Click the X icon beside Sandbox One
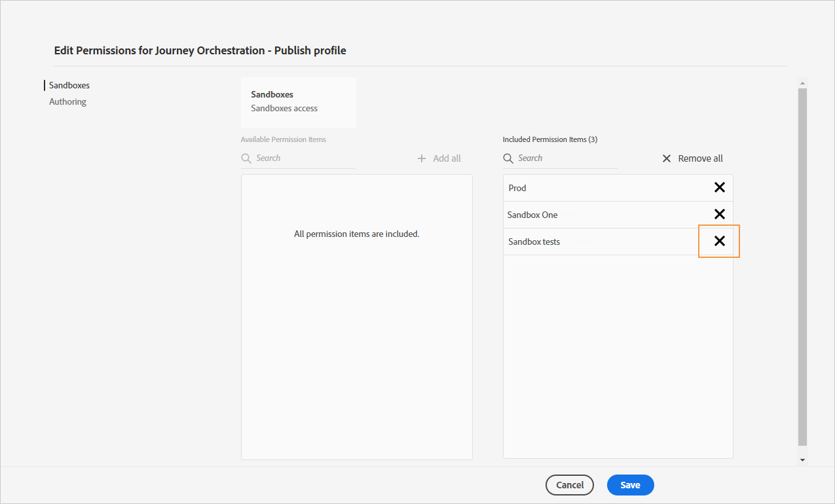Viewport: 835px width, 504px height. click(719, 215)
